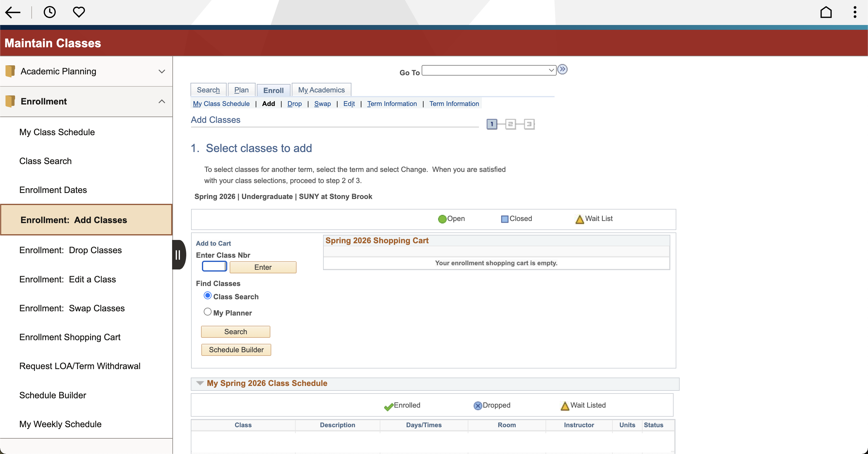Select the Class Search radio button
868x454 pixels.
point(208,295)
